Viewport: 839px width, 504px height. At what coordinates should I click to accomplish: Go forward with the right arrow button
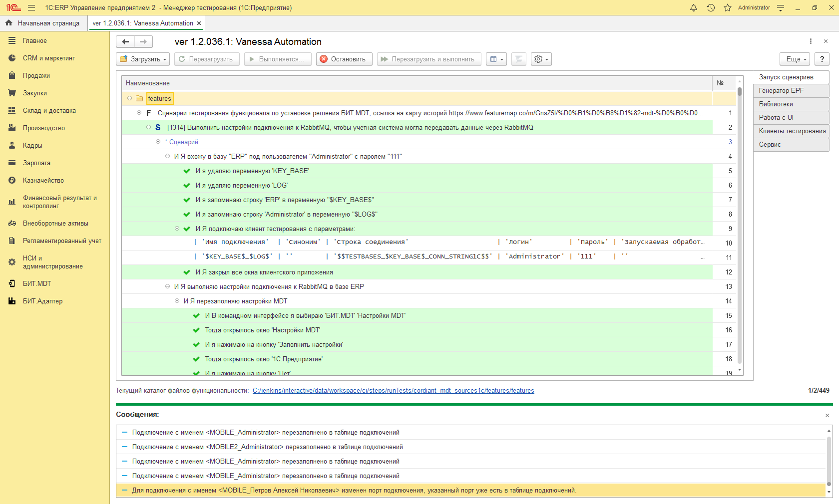tap(143, 41)
